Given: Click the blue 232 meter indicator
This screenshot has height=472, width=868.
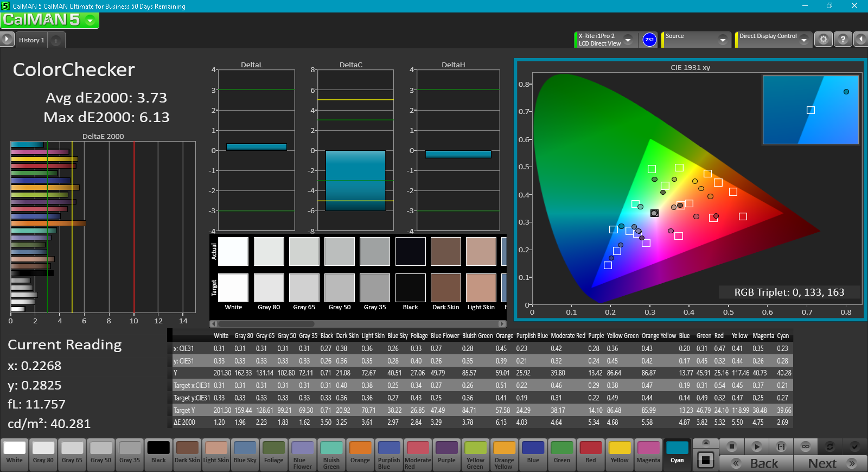Looking at the screenshot, I should click(x=649, y=40).
